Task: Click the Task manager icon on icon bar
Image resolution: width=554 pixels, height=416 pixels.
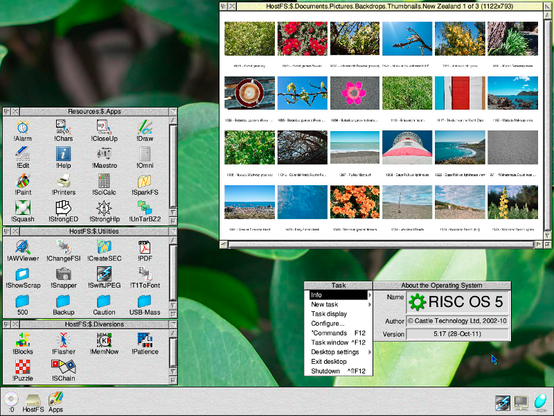Action: (x=541, y=402)
